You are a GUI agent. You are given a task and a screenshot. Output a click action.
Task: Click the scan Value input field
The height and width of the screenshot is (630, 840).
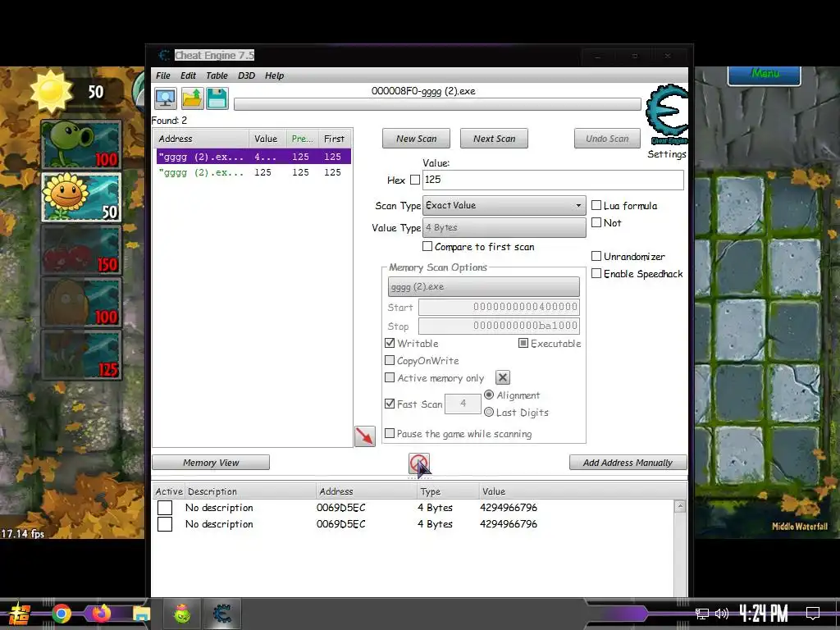pyautogui.click(x=553, y=180)
